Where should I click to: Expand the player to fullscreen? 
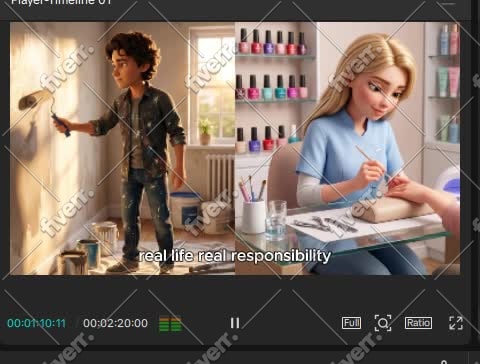[456, 323]
